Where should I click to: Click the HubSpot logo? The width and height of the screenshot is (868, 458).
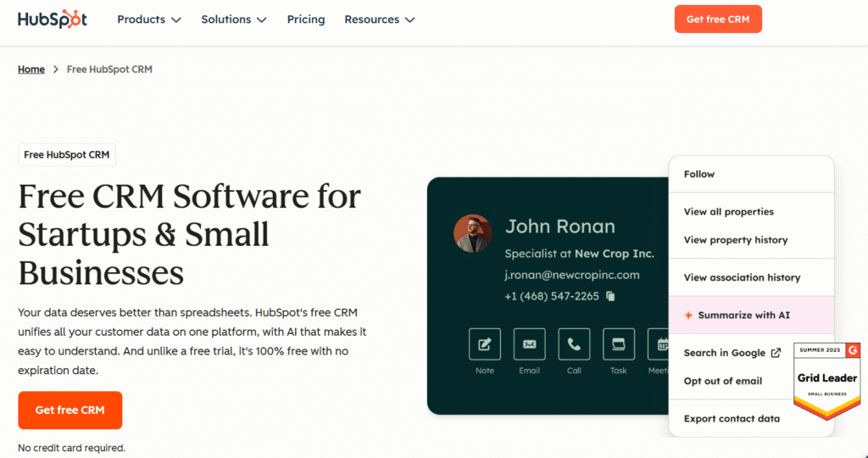click(52, 20)
